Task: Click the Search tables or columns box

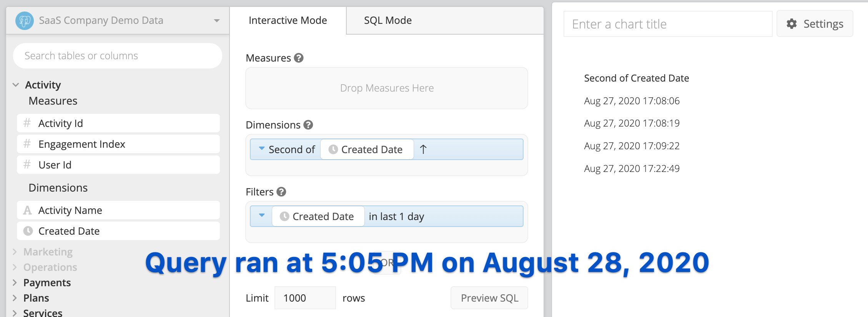Action: (118, 56)
